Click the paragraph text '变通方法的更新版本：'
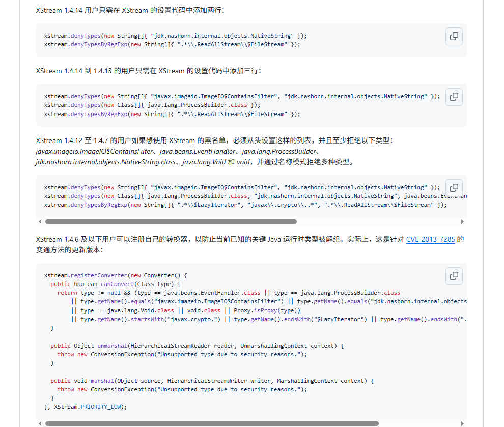 tap(69, 250)
